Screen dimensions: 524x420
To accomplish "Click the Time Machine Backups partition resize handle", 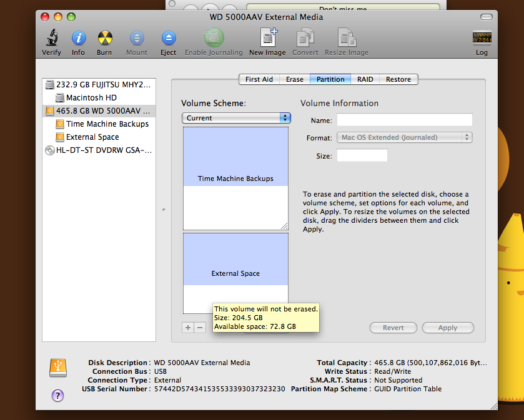I will (x=284, y=226).
